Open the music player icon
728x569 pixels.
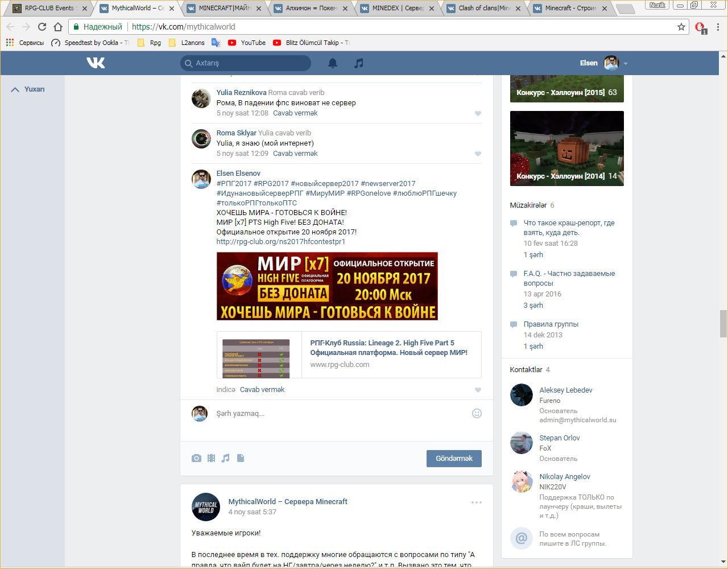pyautogui.click(x=358, y=63)
